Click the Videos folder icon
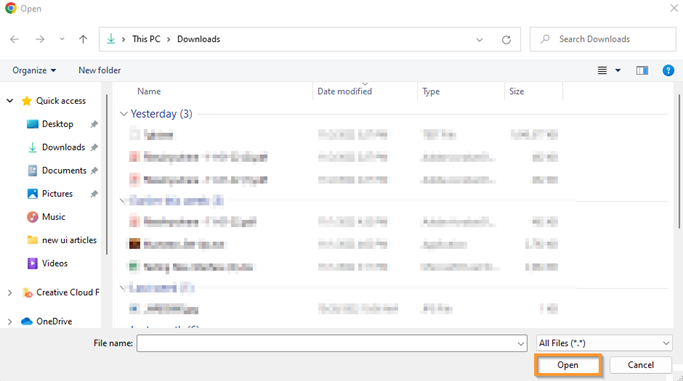Image resolution: width=683 pixels, height=381 pixels. (x=32, y=263)
